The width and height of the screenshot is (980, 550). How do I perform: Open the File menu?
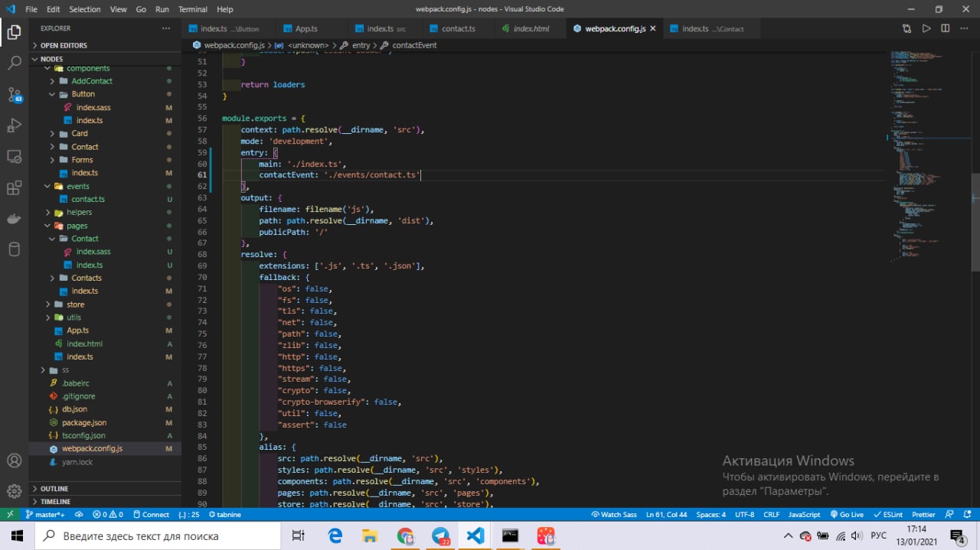(x=31, y=9)
